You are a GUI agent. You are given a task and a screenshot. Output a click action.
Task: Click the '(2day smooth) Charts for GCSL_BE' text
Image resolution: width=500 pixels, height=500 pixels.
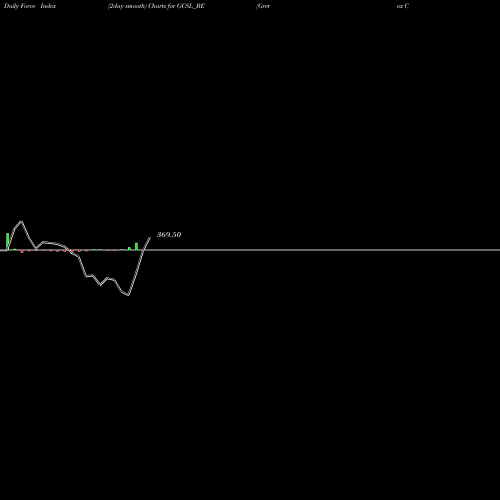(156, 6)
